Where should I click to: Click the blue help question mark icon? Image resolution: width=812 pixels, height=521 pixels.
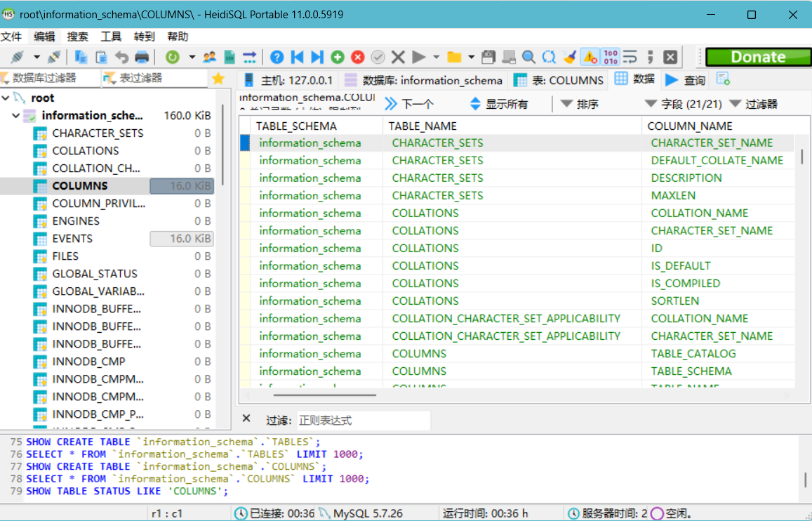pyautogui.click(x=277, y=56)
